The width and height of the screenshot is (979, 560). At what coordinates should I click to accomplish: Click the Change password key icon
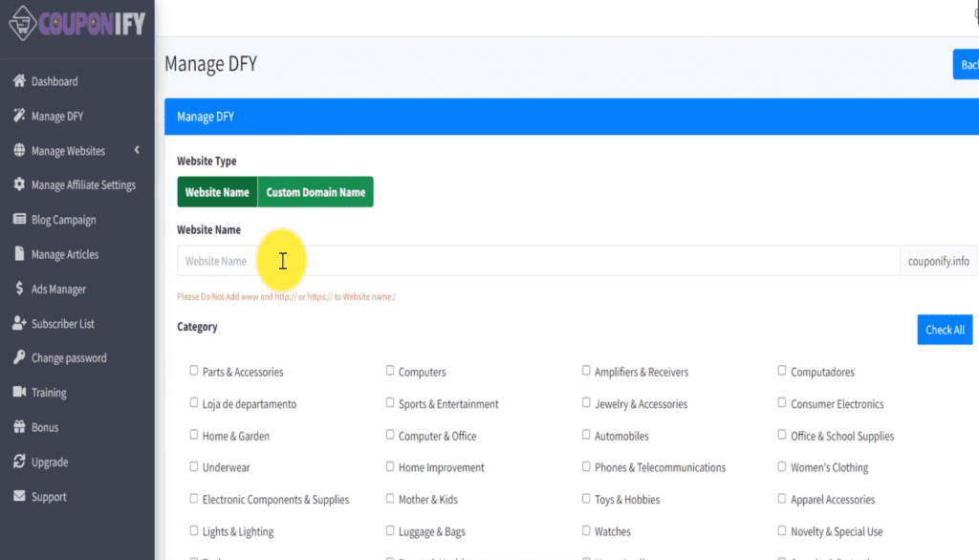pos(19,358)
